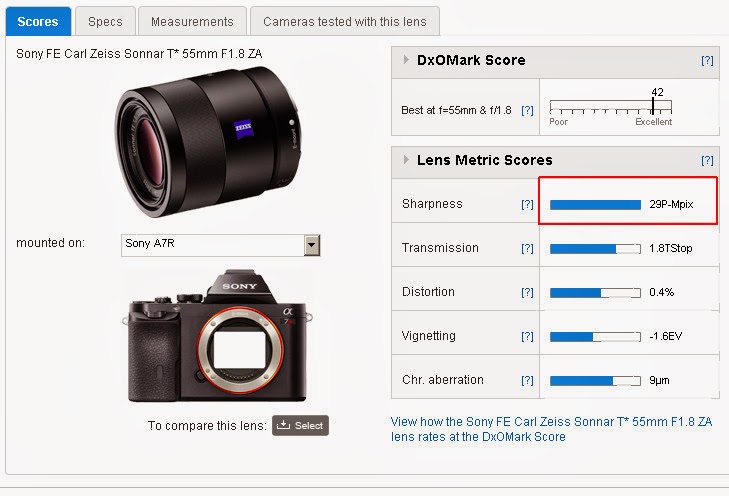Click the Chr. aberration metric label

point(443,380)
